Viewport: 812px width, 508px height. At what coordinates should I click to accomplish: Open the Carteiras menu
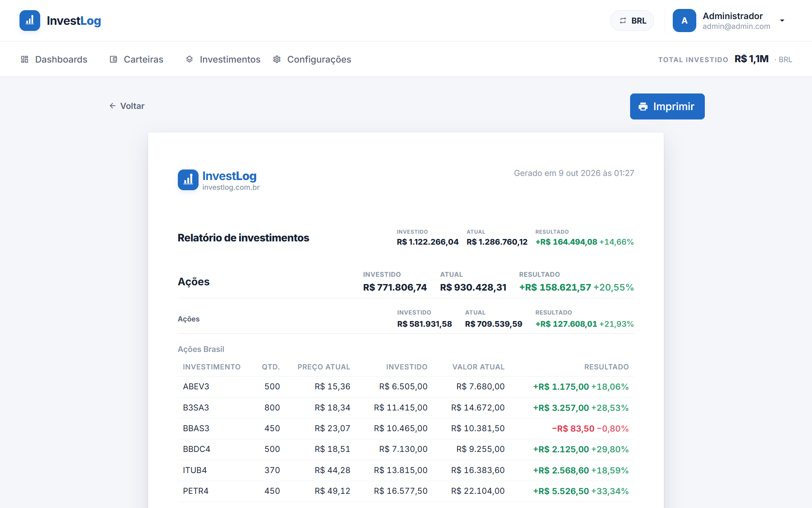[x=136, y=59]
